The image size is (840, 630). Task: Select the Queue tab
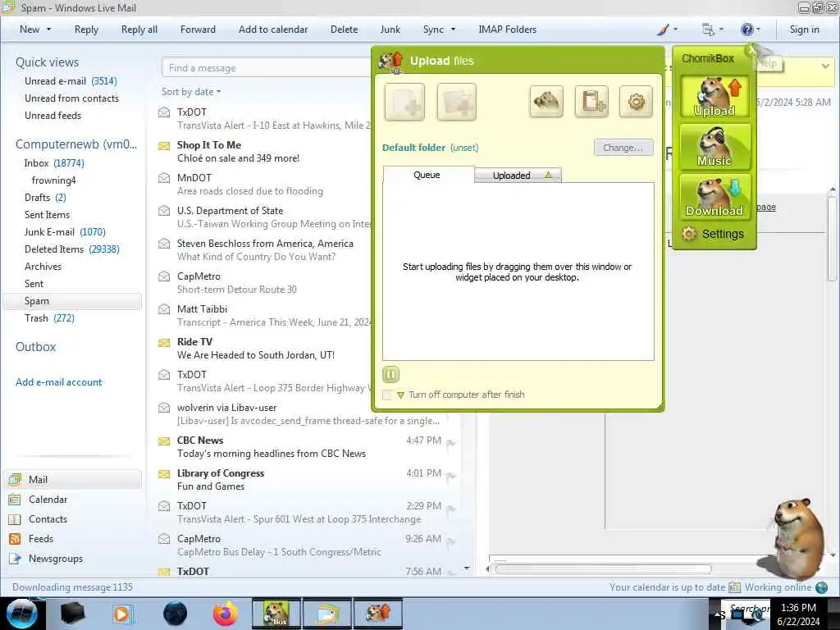427,175
